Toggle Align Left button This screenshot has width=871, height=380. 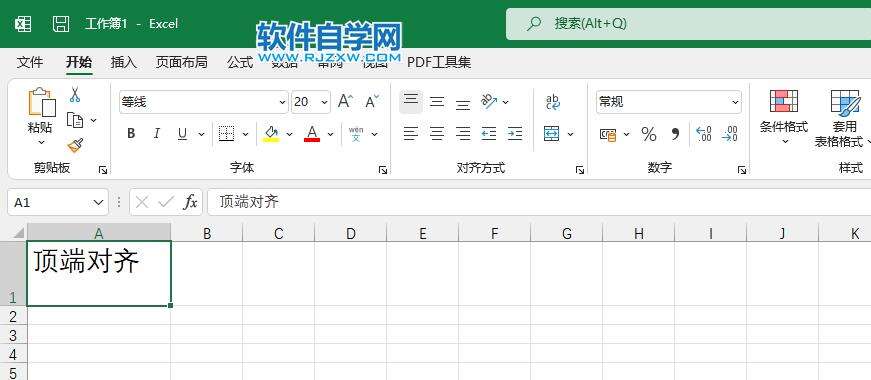pos(411,133)
